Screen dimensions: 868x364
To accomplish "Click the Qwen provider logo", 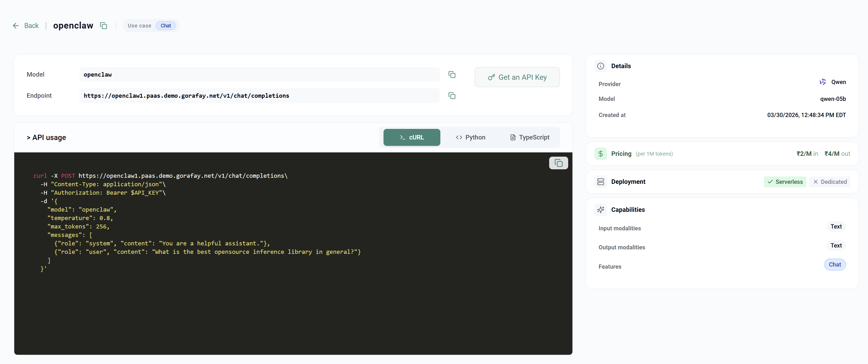I will pyautogui.click(x=823, y=82).
